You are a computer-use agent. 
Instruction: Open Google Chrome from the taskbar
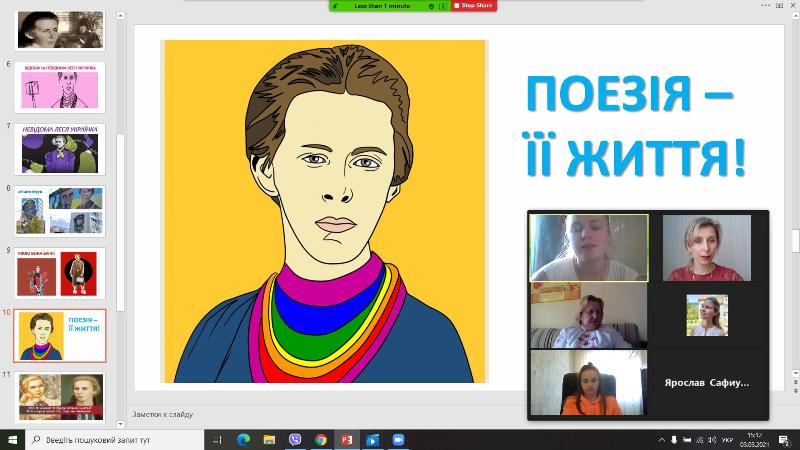click(x=321, y=440)
